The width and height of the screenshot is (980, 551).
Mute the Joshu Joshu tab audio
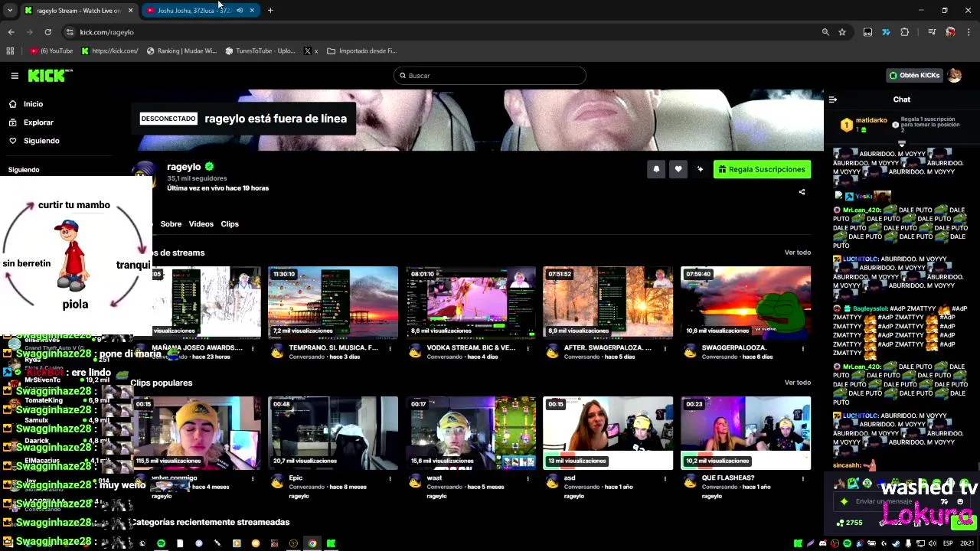coord(240,11)
